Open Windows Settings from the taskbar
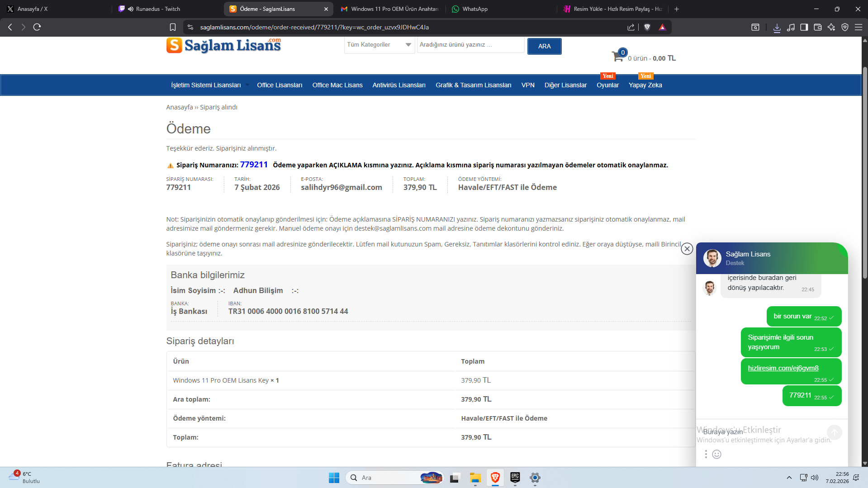 click(x=535, y=478)
